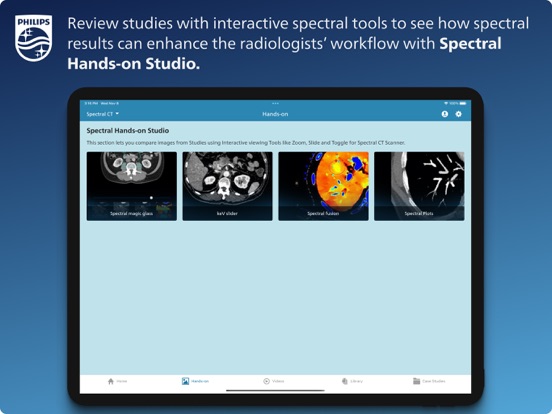Open the Spectral Plots study

[419, 186]
